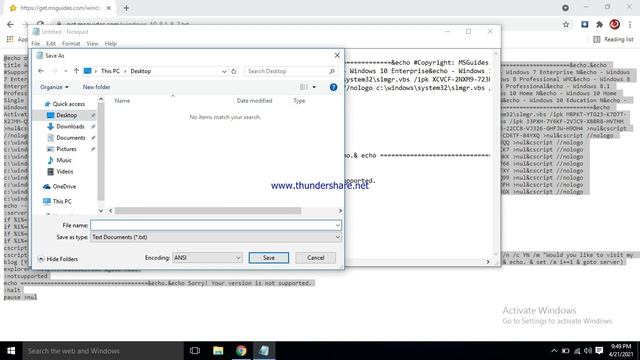Change view using the view icon

[304, 87]
